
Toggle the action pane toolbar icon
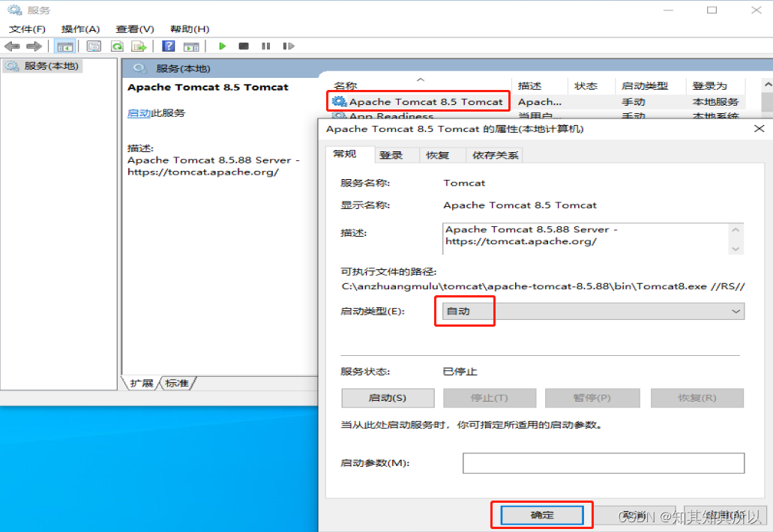coord(191,46)
